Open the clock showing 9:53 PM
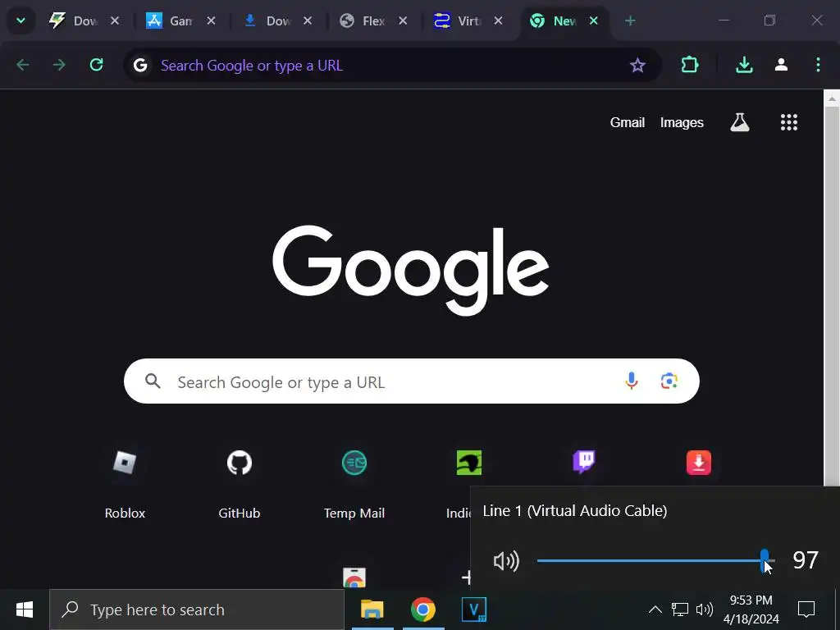 click(751, 609)
